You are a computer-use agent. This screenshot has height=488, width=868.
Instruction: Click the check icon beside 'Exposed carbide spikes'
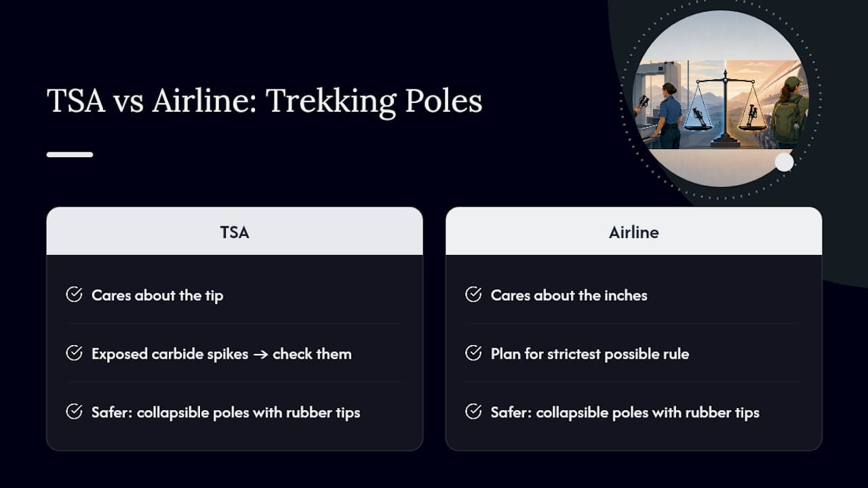click(74, 353)
